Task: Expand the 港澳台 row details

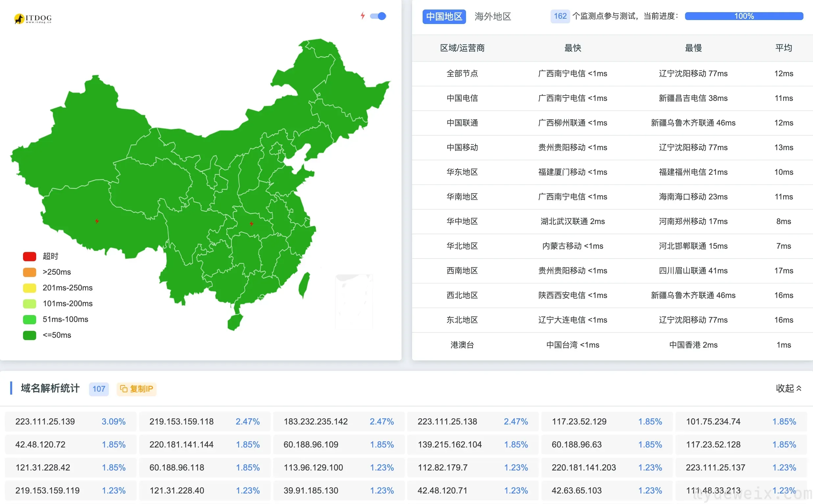Action: click(x=462, y=345)
